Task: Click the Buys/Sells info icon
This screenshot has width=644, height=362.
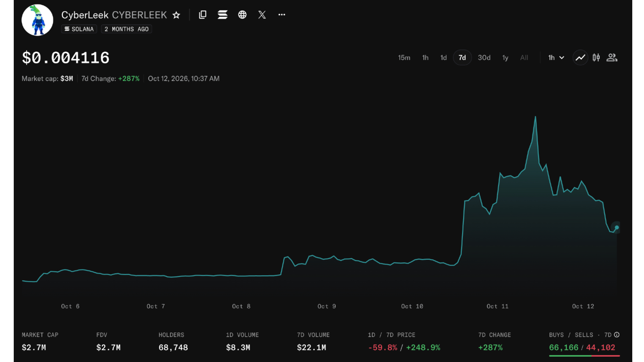Action: point(616,335)
